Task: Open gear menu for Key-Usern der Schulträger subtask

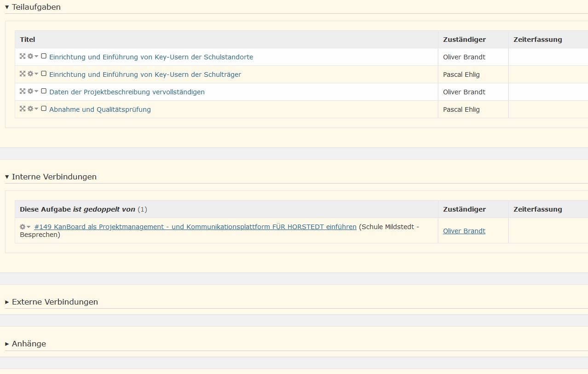Action: (32, 74)
